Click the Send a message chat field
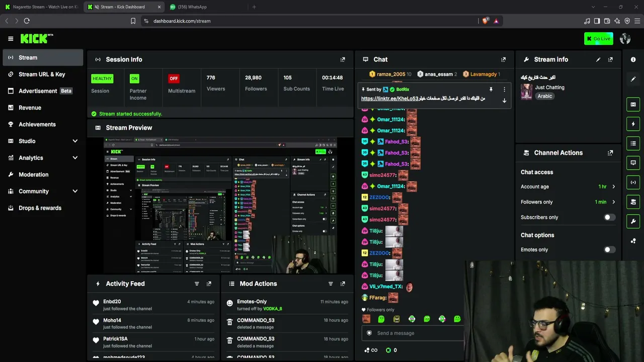The image size is (644, 362). tap(413, 333)
